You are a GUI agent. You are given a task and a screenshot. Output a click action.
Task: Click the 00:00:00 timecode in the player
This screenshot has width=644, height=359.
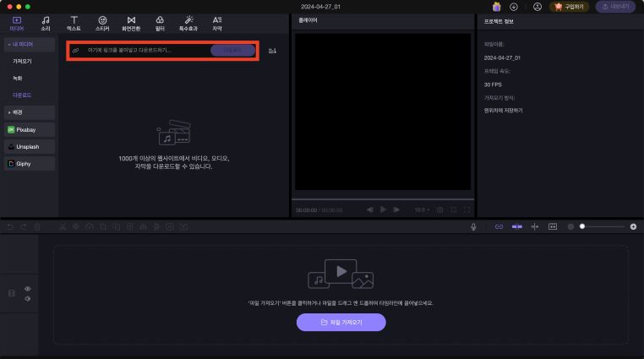[307, 210]
